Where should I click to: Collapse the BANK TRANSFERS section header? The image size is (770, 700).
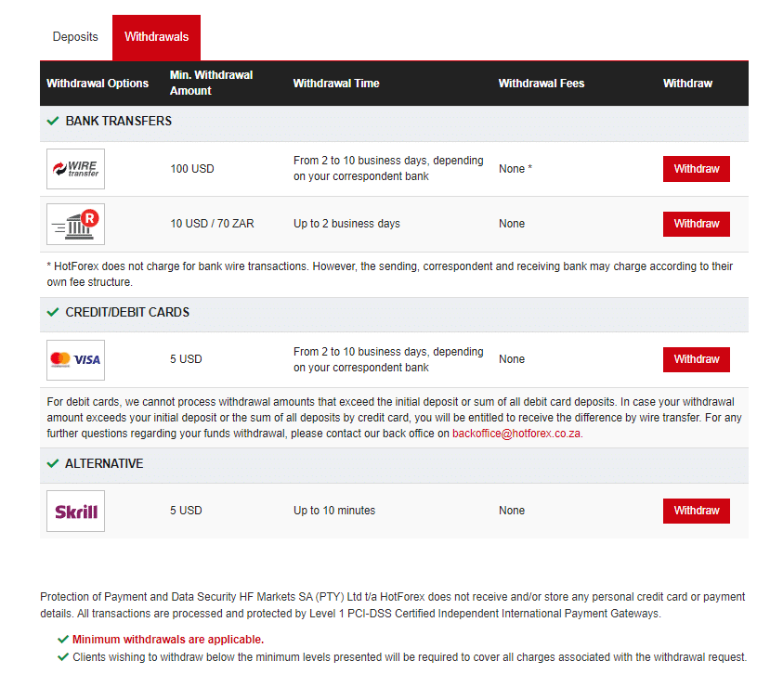(394, 122)
